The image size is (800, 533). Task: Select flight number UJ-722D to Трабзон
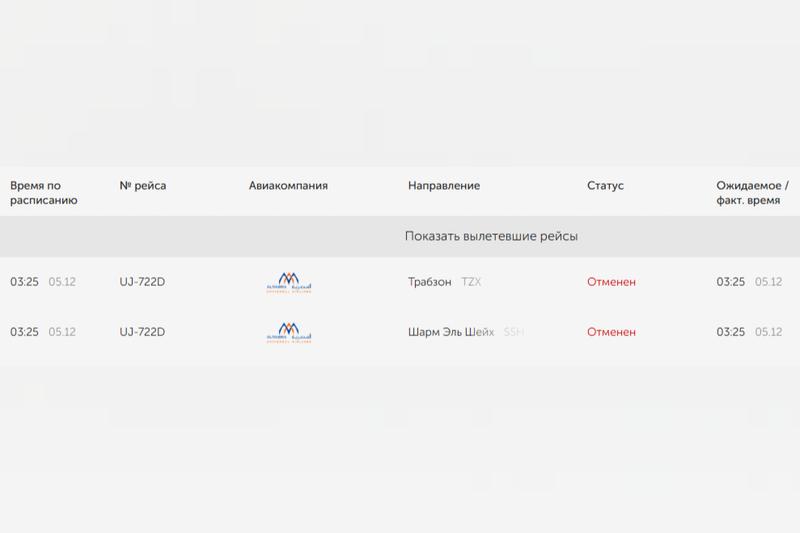[142, 282]
